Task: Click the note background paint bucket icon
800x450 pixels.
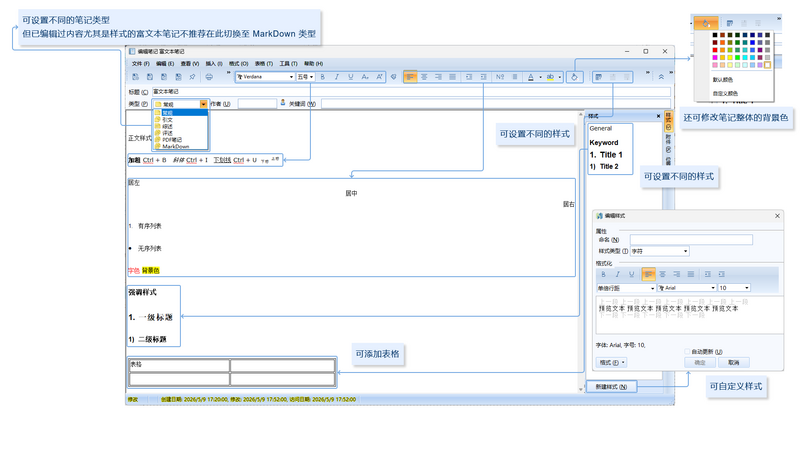Action: pyautogui.click(x=574, y=77)
